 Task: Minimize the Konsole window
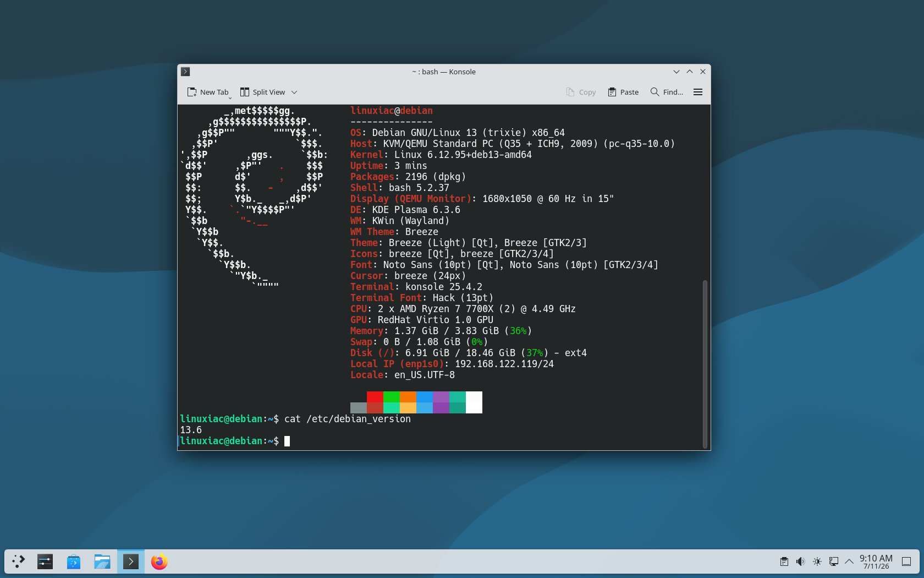[x=676, y=72]
